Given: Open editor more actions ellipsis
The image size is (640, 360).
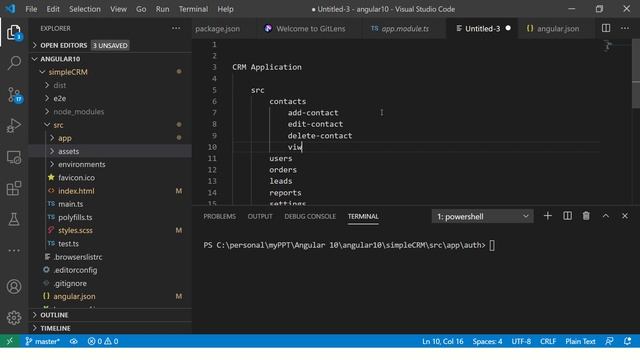Looking at the screenshot, I should tap(625, 28).
